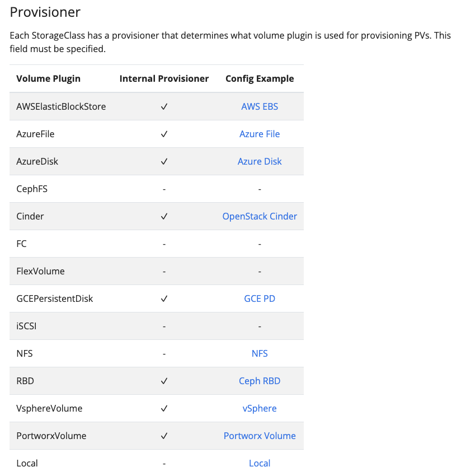The width and height of the screenshot is (466, 476).
Task: Open the vSphere config example
Action: (260, 408)
